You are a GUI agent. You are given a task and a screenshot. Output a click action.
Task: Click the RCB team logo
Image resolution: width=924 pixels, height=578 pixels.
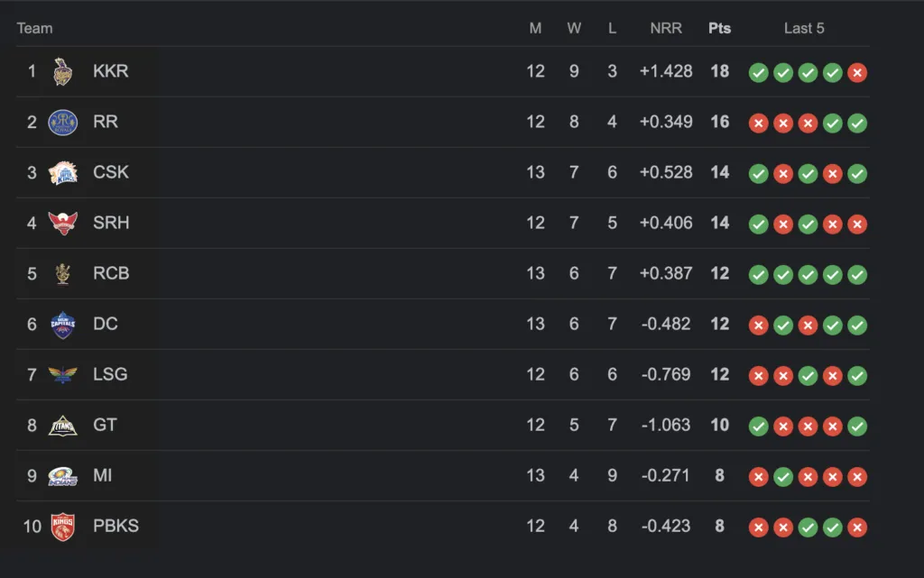62,274
